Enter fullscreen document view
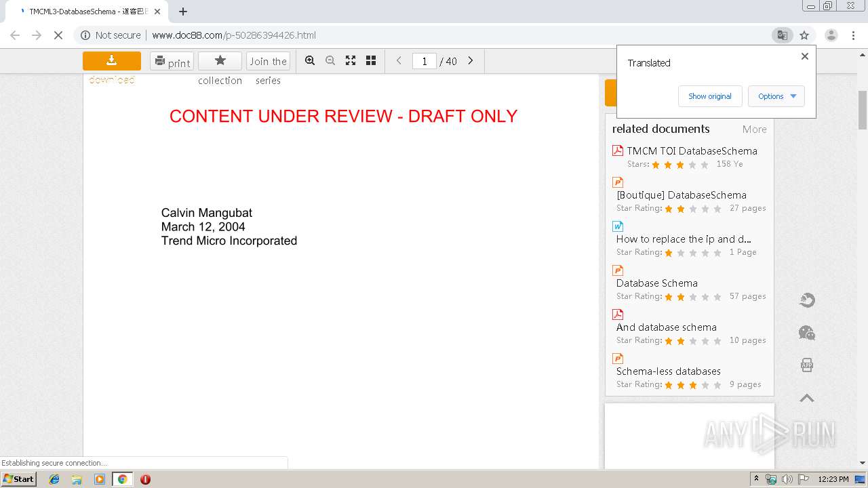Image resolution: width=868 pixels, height=488 pixels. coord(351,60)
